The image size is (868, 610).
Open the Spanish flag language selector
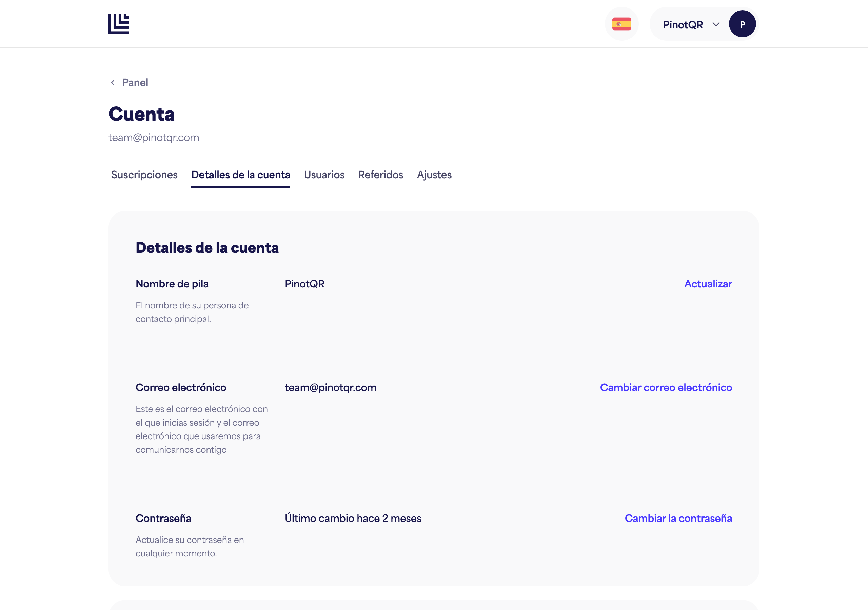point(622,24)
